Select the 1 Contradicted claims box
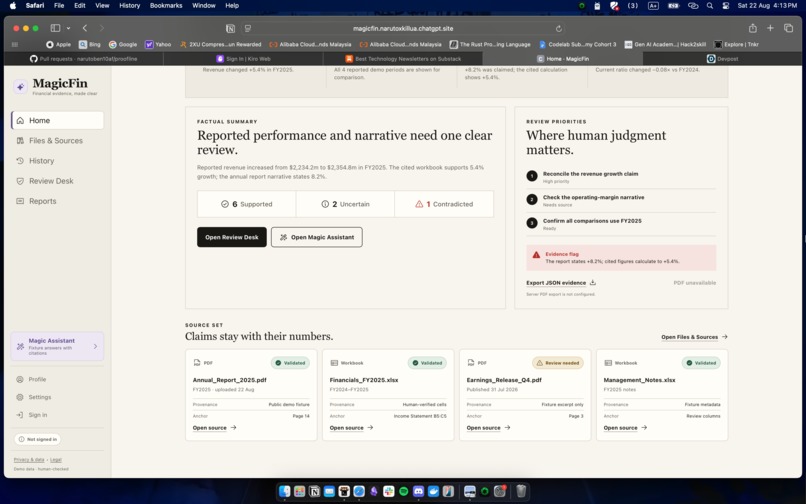 point(444,204)
